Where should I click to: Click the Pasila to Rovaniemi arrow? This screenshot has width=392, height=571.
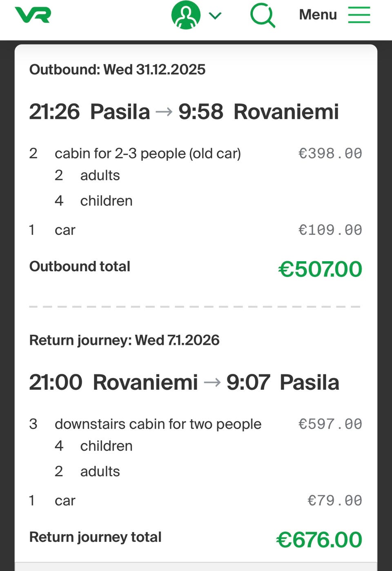click(x=164, y=111)
